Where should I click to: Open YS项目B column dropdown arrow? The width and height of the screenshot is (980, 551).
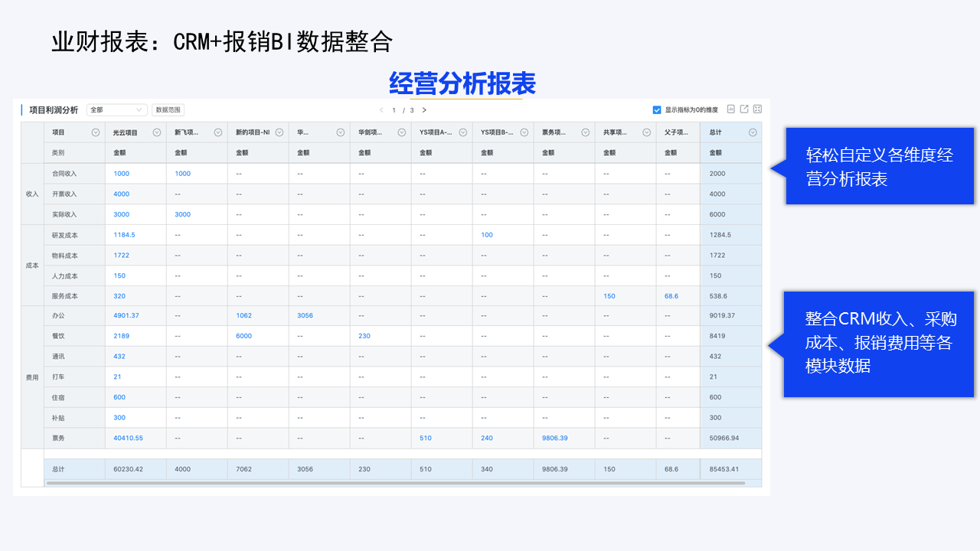[x=524, y=132]
